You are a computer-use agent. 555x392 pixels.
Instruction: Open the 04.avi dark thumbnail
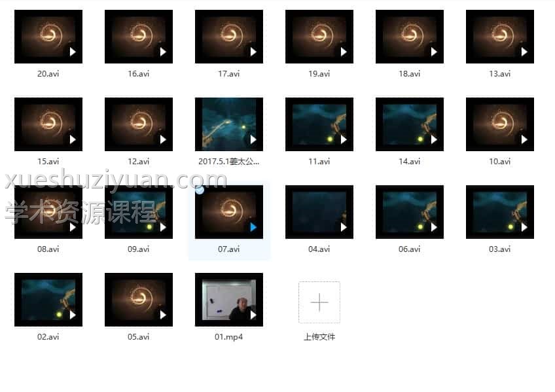click(319, 212)
